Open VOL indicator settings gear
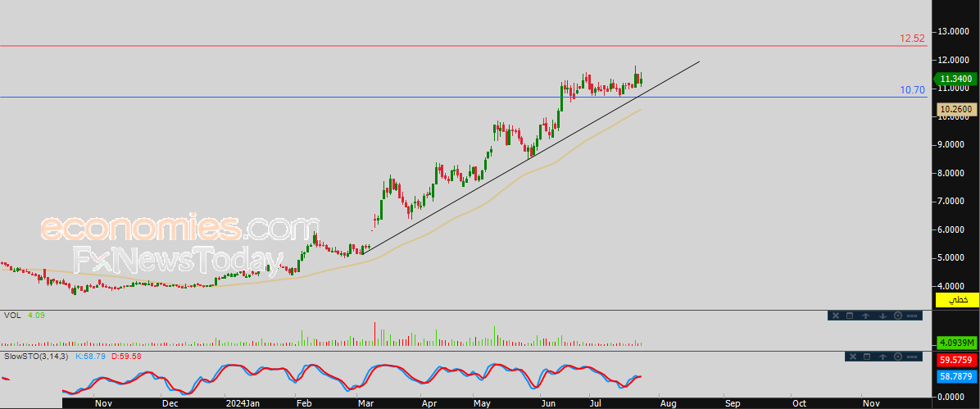 [898, 316]
